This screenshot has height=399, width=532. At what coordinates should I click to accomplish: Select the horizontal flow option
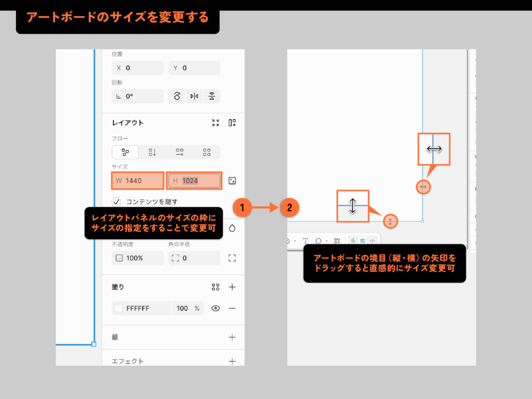click(177, 152)
